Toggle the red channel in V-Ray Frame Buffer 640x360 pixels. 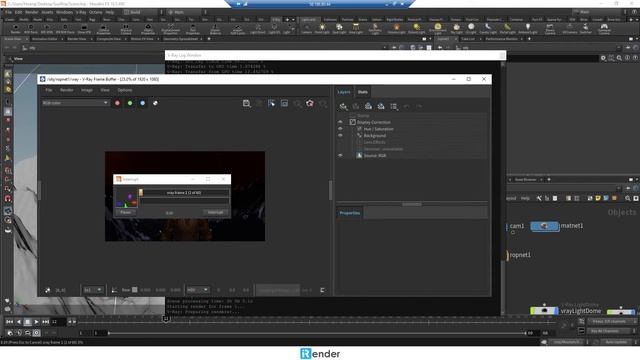coord(117,103)
